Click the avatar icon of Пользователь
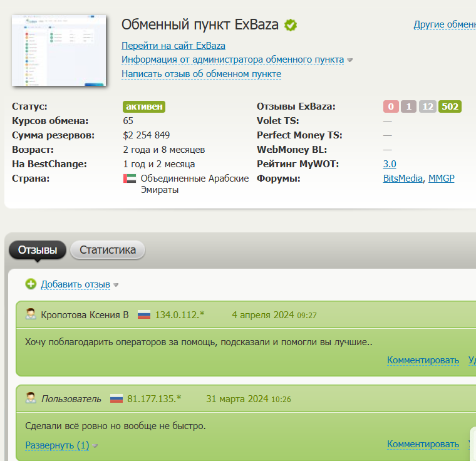The width and height of the screenshot is (476, 461). 31,398
